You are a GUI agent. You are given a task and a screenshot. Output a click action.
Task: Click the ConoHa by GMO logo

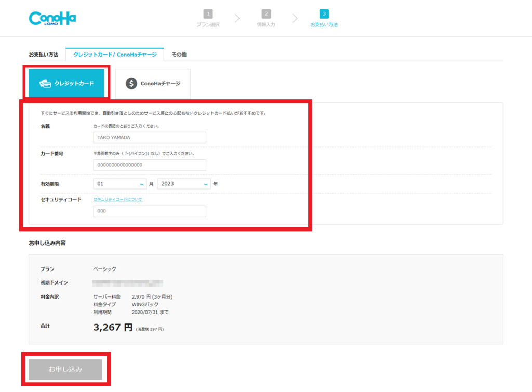coord(52,19)
